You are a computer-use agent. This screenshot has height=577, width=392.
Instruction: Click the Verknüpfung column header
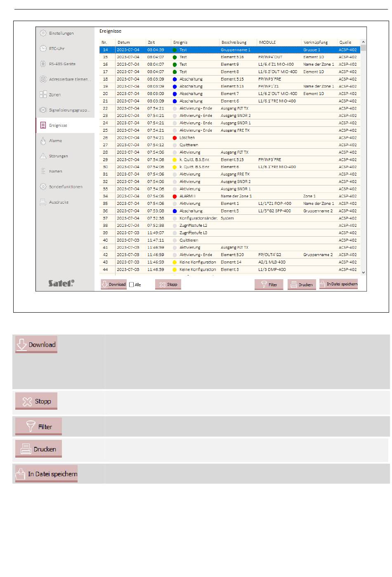click(319, 42)
